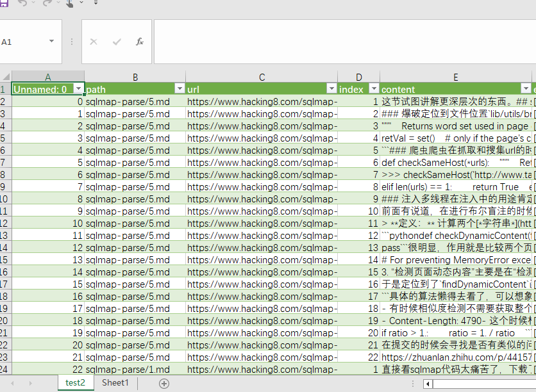Open the Undo history dropdown arrow
This screenshot has width=536, height=392.
tap(33, 3)
